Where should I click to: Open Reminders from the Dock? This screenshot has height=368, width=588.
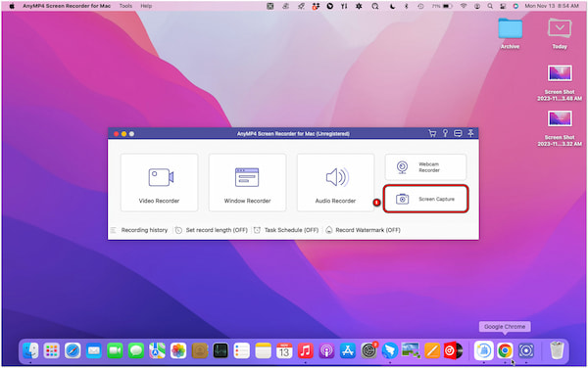pos(241,350)
